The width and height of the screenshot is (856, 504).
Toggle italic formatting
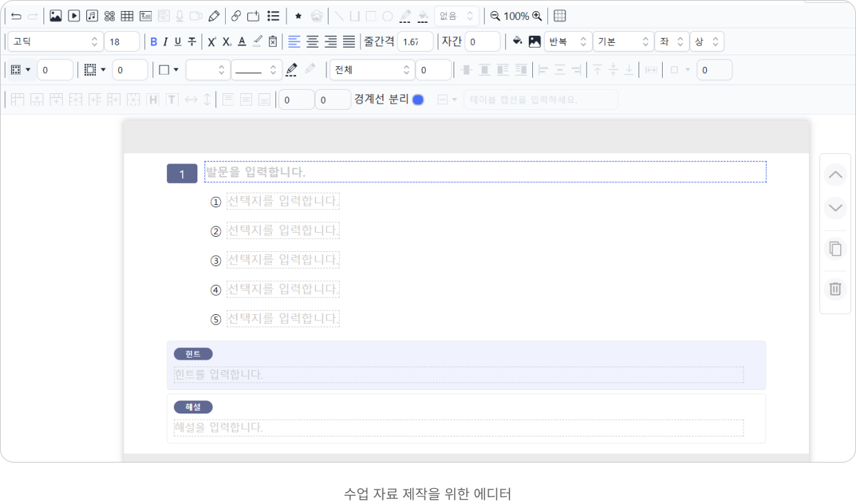point(166,42)
